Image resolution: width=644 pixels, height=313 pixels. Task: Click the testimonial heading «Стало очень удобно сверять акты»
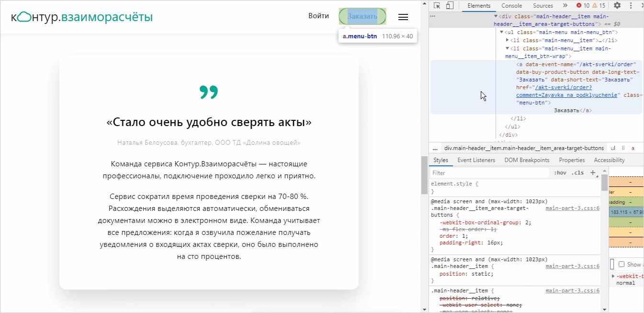click(209, 122)
